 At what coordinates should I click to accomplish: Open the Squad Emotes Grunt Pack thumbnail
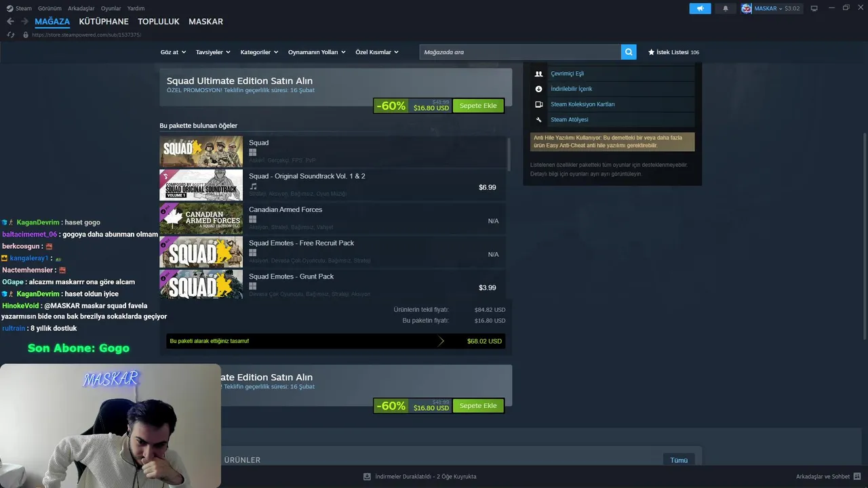click(201, 284)
